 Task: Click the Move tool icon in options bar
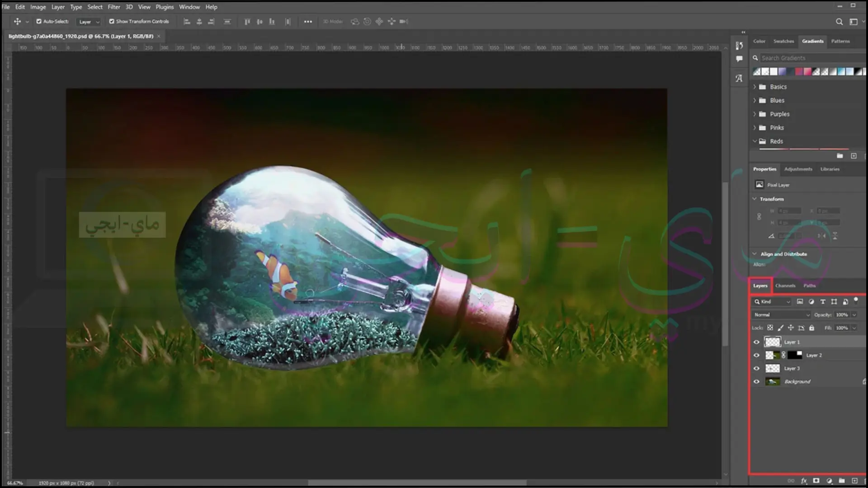(17, 21)
